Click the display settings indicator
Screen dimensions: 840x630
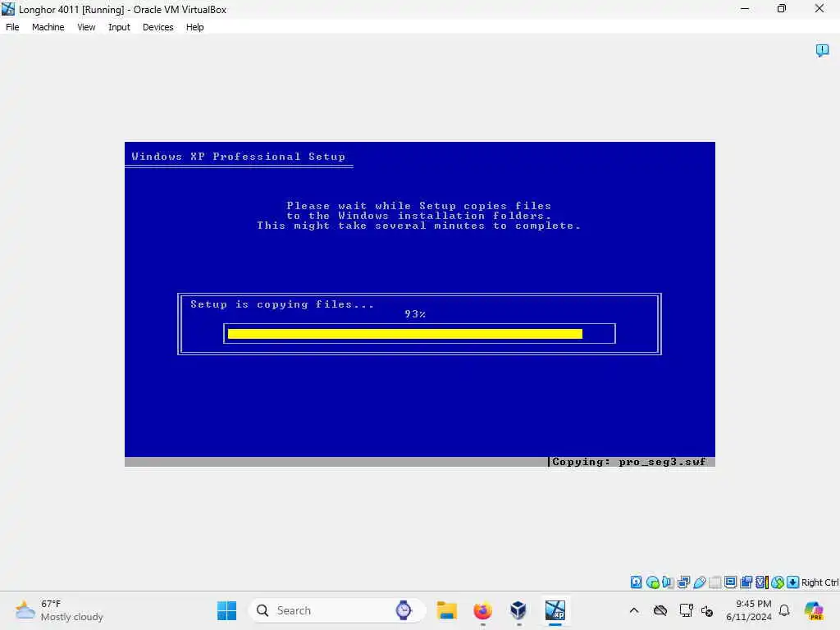click(730, 582)
